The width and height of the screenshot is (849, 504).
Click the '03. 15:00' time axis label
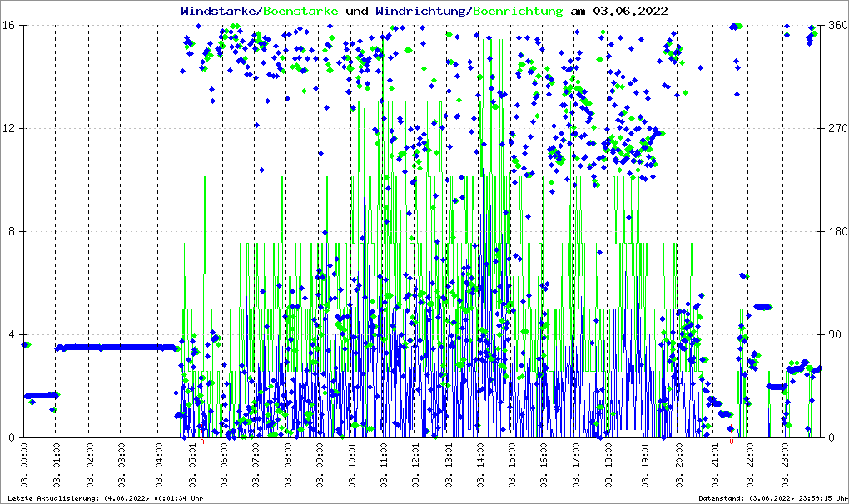point(511,465)
